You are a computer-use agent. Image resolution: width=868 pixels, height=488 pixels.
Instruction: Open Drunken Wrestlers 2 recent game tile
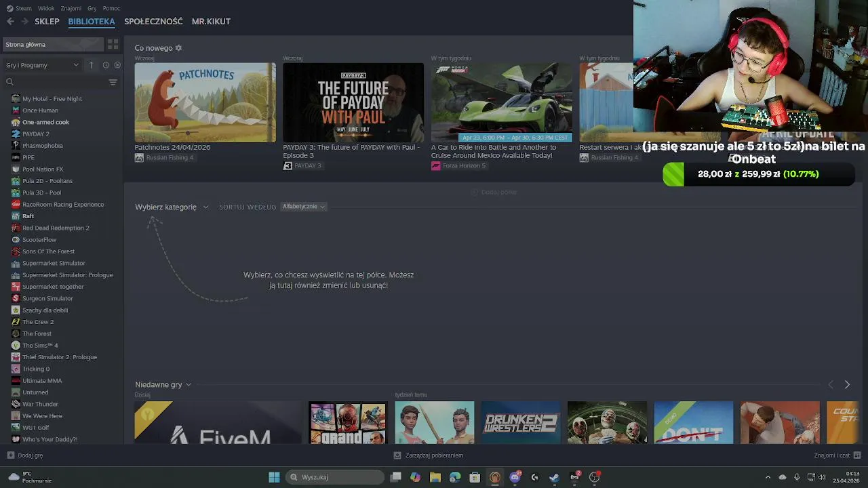(521, 423)
